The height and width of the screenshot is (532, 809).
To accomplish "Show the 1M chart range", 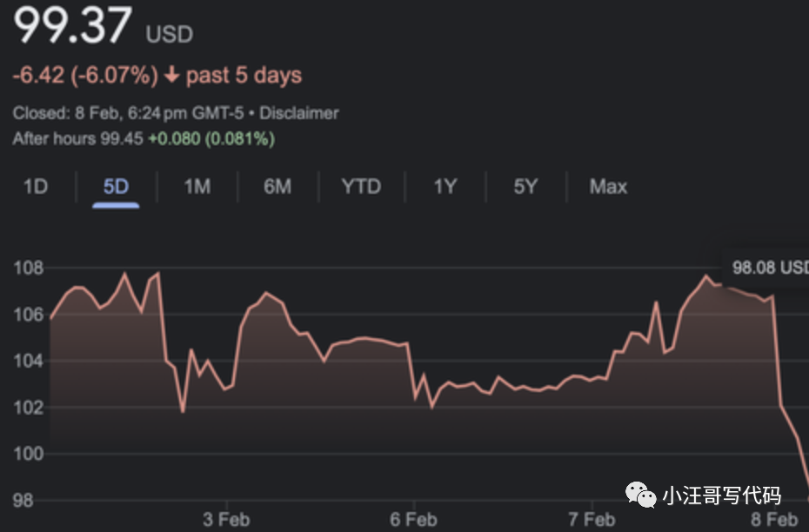I will click(197, 187).
